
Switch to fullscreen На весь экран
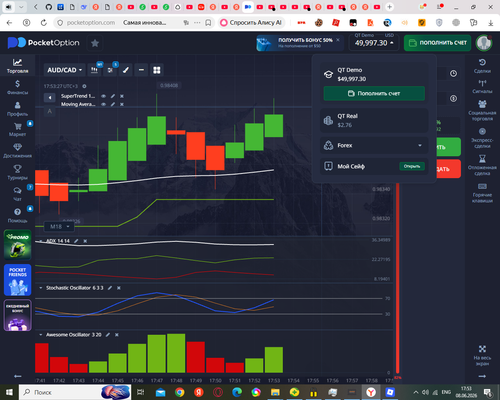point(482,356)
